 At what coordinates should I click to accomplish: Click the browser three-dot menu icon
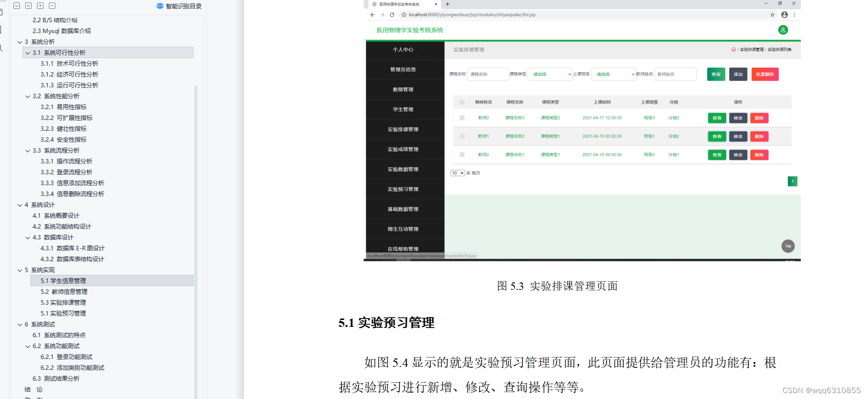point(794,15)
